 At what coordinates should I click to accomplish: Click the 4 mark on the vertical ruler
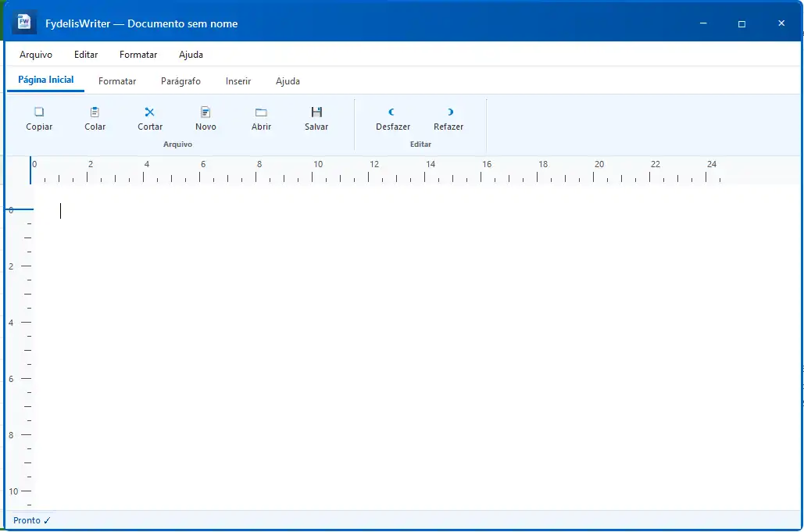click(11, 323)
